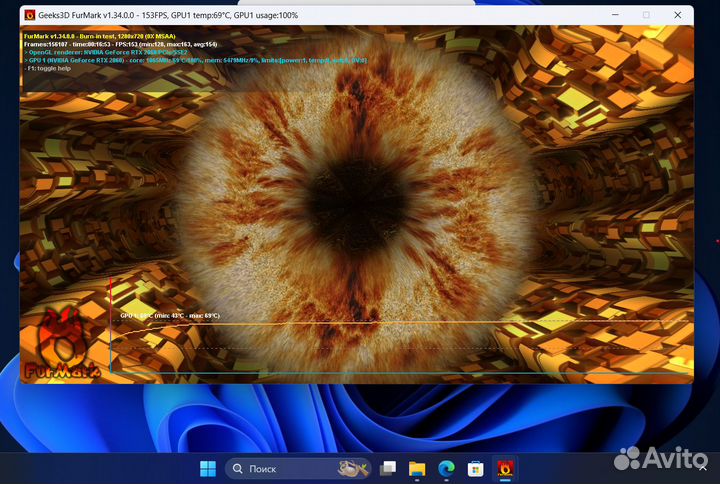This screenshot has width=720, height=484.
Task: Click the FurMark logo in the render view
Action: click(62, 345)
